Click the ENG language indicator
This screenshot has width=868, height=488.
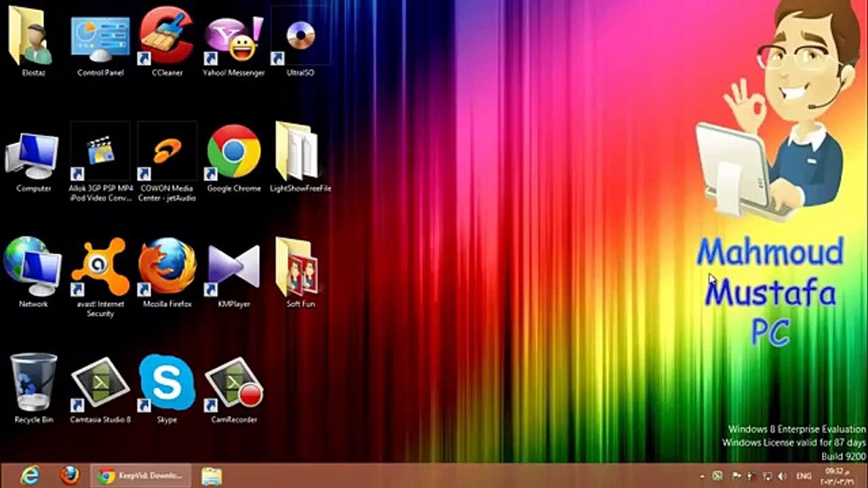pos(804,476)
